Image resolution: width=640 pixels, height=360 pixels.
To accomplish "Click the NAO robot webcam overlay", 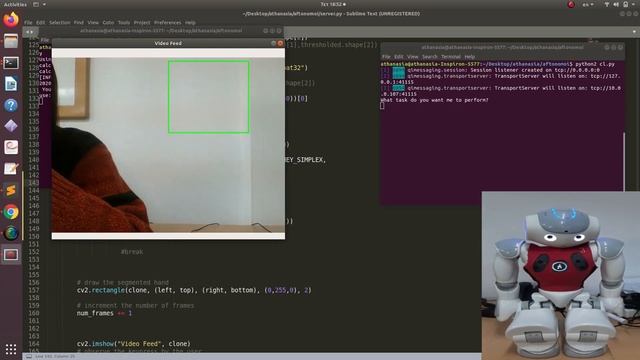I will (561, 276).
